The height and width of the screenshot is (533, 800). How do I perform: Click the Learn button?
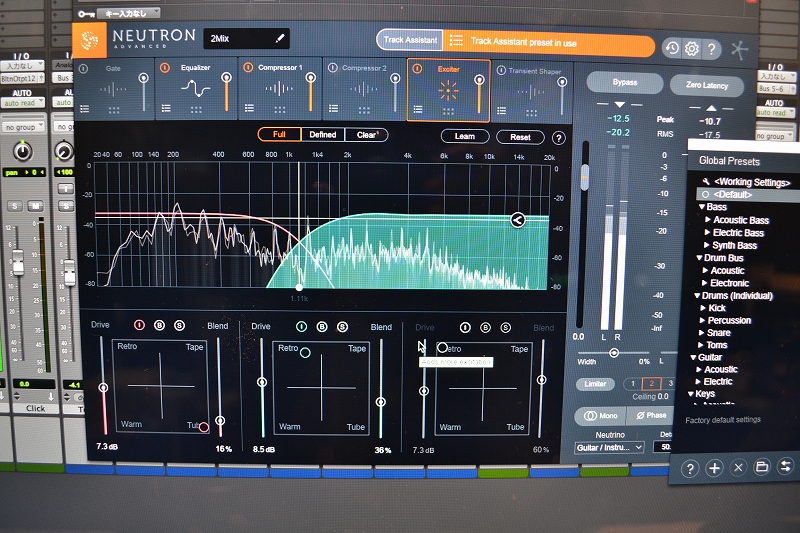click(x=464, y=136)
